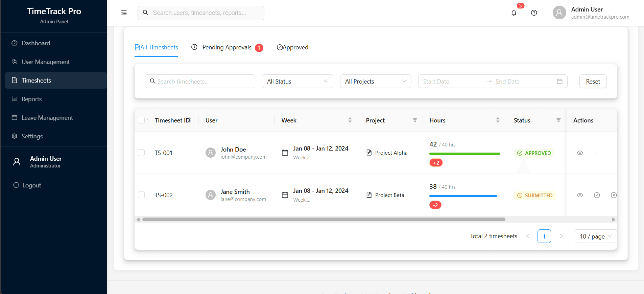Reject TS-002 with the cross circle icon

pos(614,195)
